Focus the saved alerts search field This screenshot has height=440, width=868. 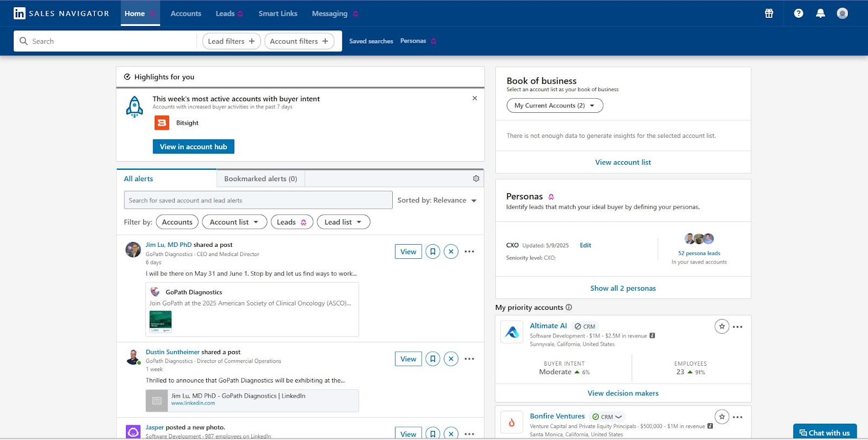pyautogui.click(x=258, y=200)
